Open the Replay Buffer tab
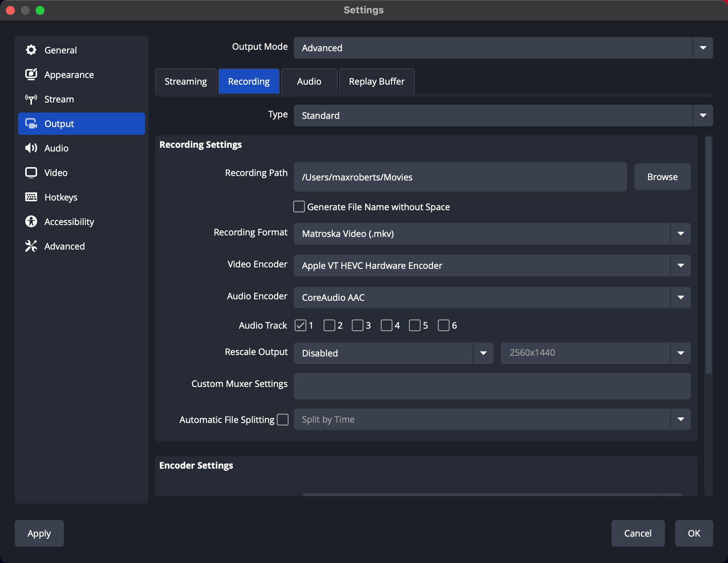This screenshot has height=563, width=728. (376, 81)
